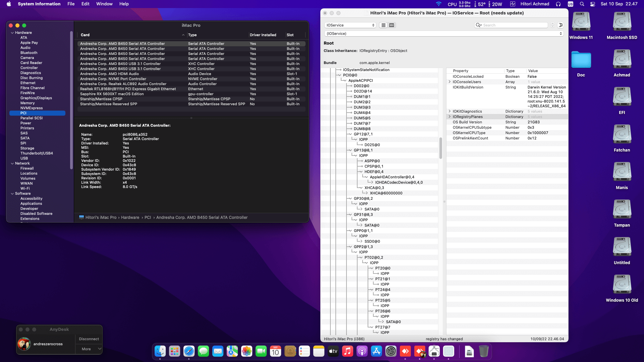Screen dimensions: 644x362
Task: Select Graphics/Displays in Hardware sidebar
Action: pos(36,98)
